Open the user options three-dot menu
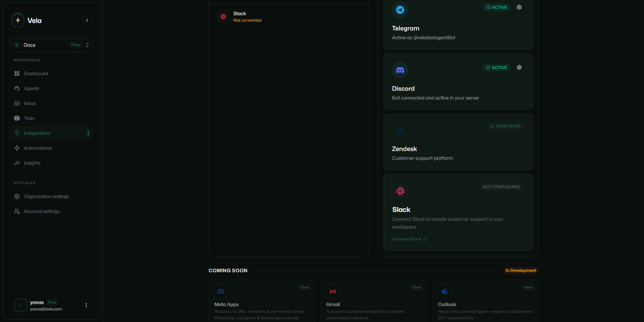644x322 pixels. point(86,305)
